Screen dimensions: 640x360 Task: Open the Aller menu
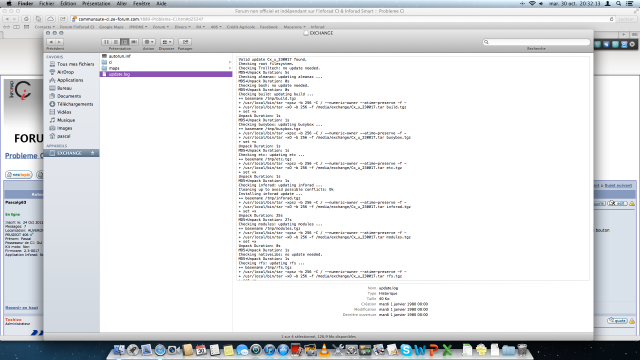(122, 4)
